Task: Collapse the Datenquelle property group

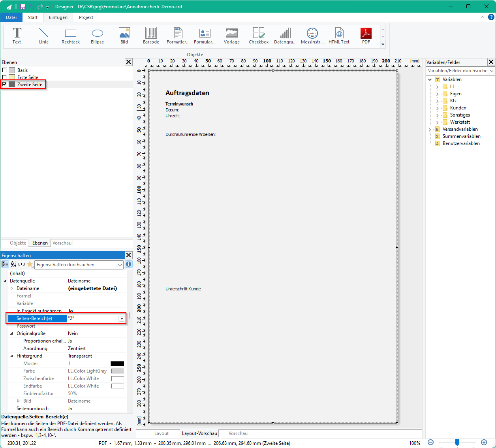Action: (5, 281)
